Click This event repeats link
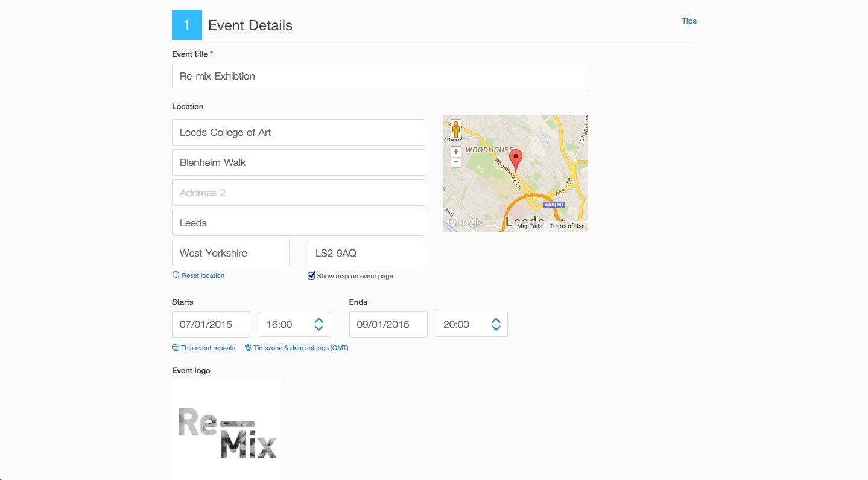The width and height of the screenshot is (868, 480). [x=208, y=348]
